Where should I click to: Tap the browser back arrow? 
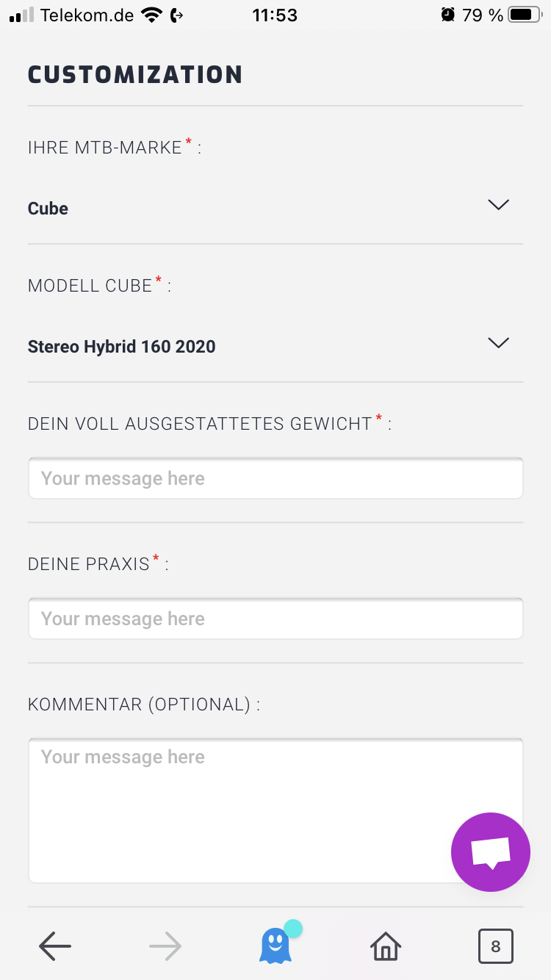click(x=55, y=946)
